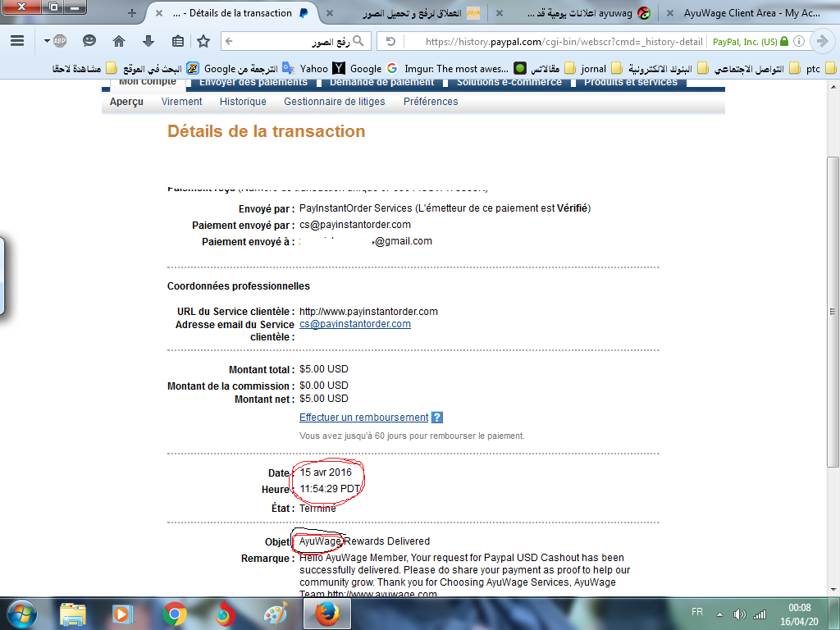The image size is (840, 630).
Task: Launch media player from taskbar
Action: [x=121, y=614]
